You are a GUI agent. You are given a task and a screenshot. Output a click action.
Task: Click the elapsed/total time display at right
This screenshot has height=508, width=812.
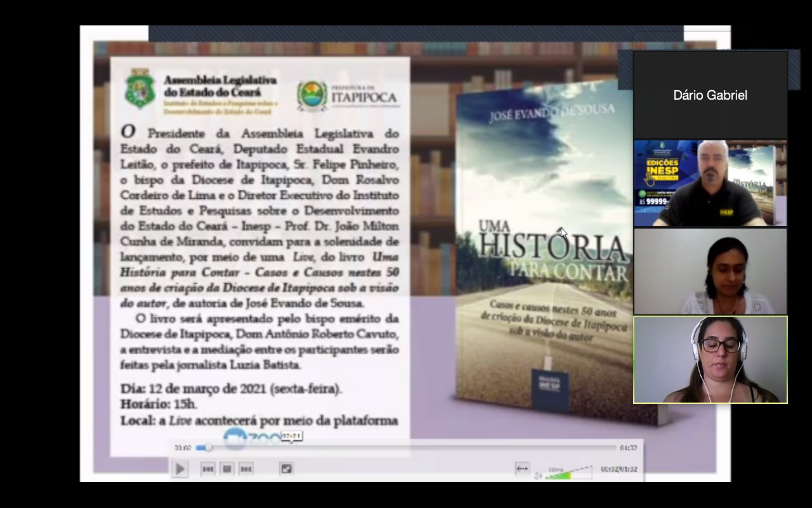coord(619,469)
